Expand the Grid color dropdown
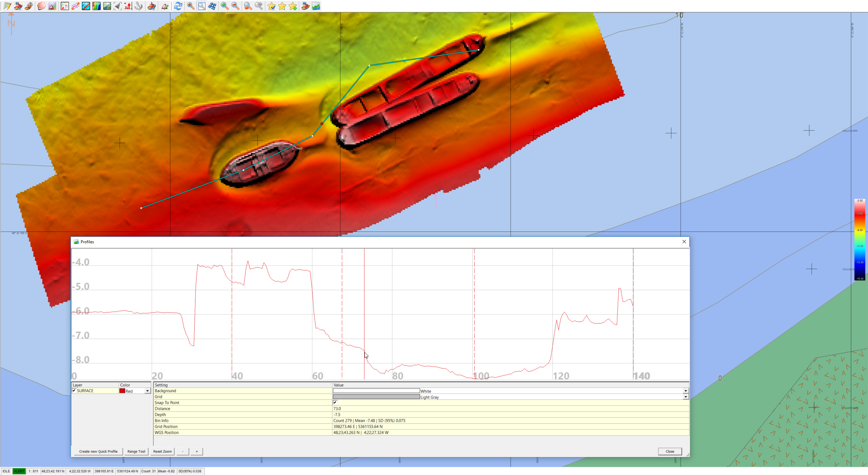The height and width of the screenshot is (475, 868). click(x=686, y=397)
